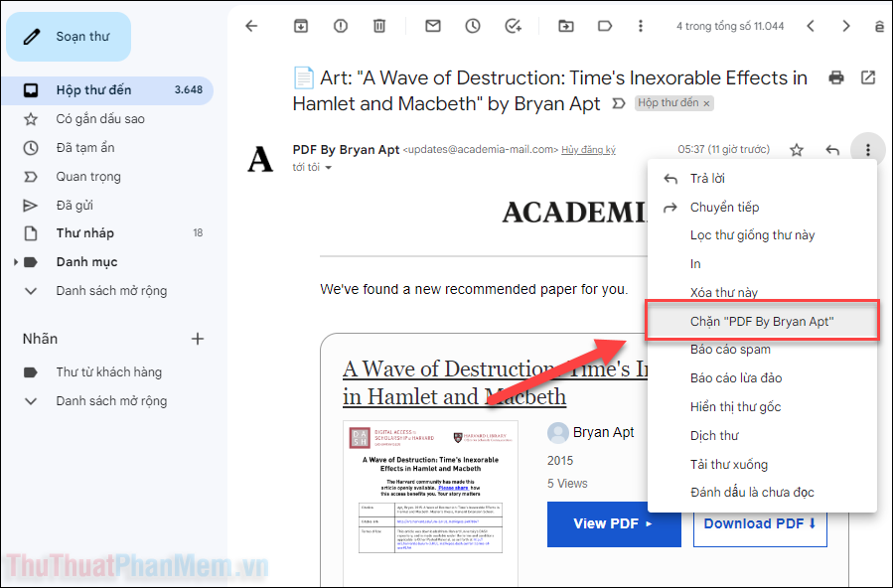893x588 pixels.
Task: Go to newer email chevron
Action: [811, 26]
